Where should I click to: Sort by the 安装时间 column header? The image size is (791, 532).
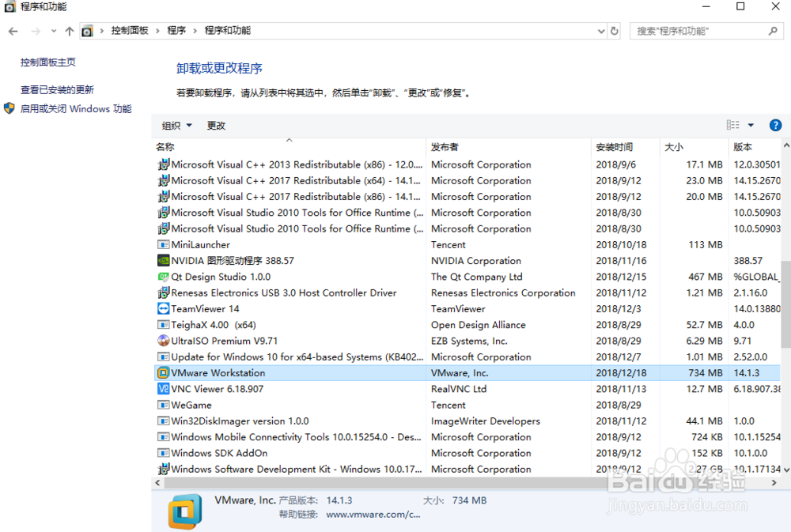tap(626, 147)
